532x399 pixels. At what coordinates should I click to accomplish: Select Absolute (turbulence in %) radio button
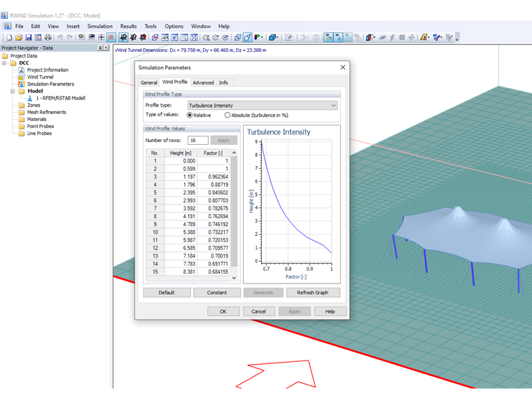pyautogui.click(x=227, y=115)
